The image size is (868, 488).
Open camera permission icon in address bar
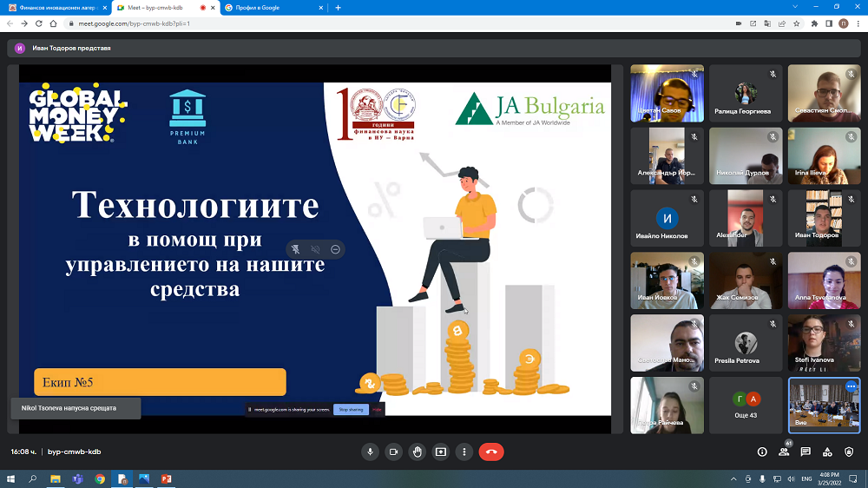[739, 23]
